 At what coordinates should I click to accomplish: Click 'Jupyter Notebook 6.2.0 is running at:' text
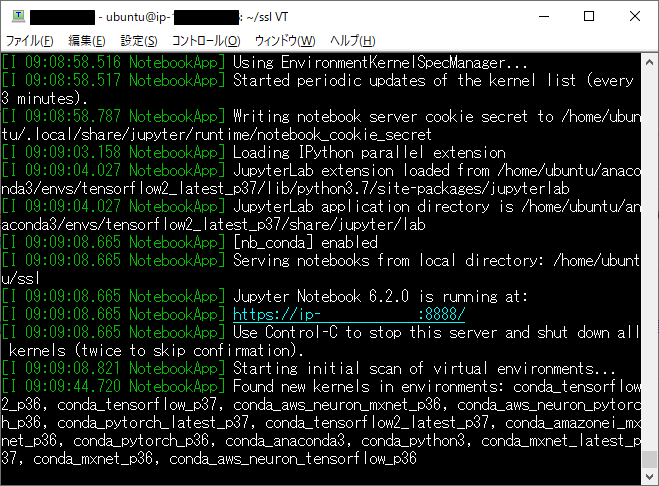[x=380, y=296]
